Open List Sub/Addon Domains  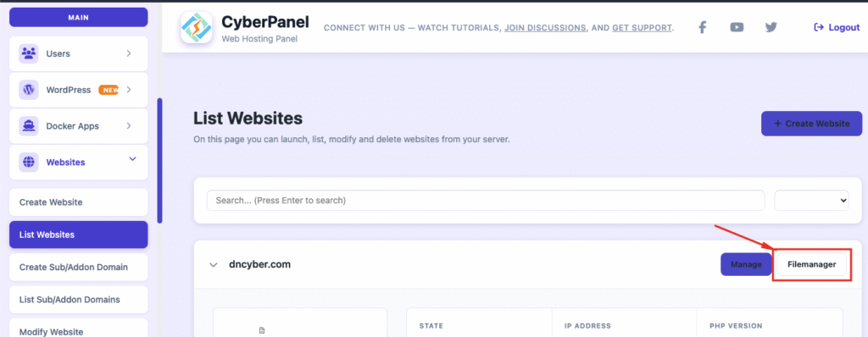(79, 300)
